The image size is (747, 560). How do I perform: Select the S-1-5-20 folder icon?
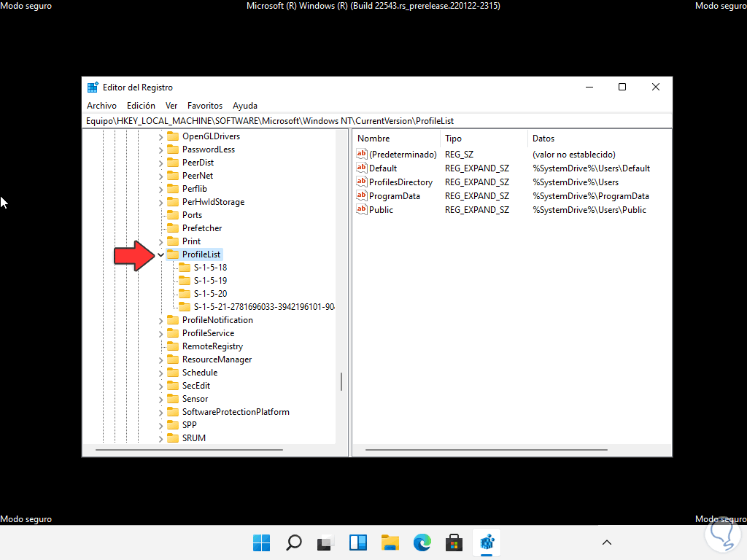[185, 294]
